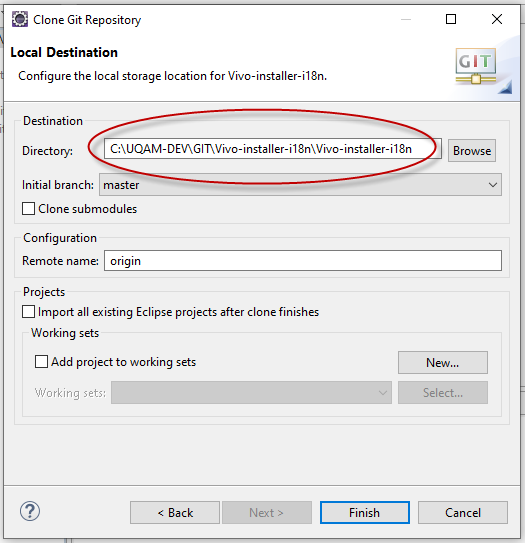This screenshot has height=543, width=525.
Task: Click the Select... working sets button
Action: [443, 393]
